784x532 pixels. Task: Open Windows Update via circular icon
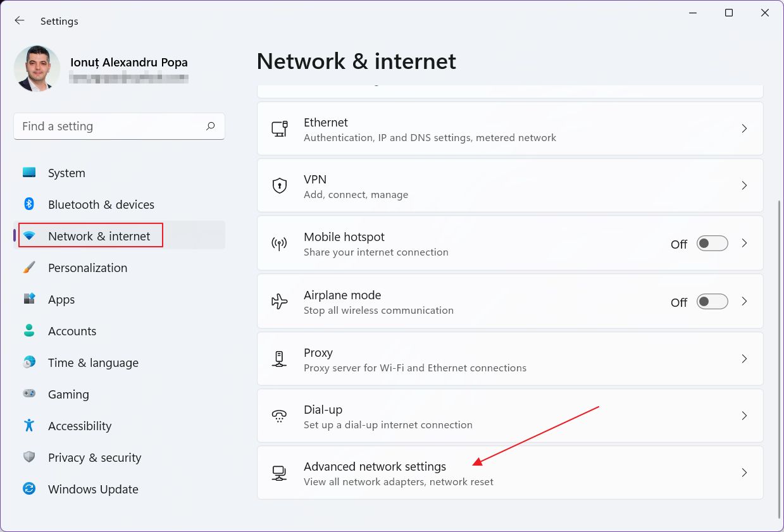(29, 489)
